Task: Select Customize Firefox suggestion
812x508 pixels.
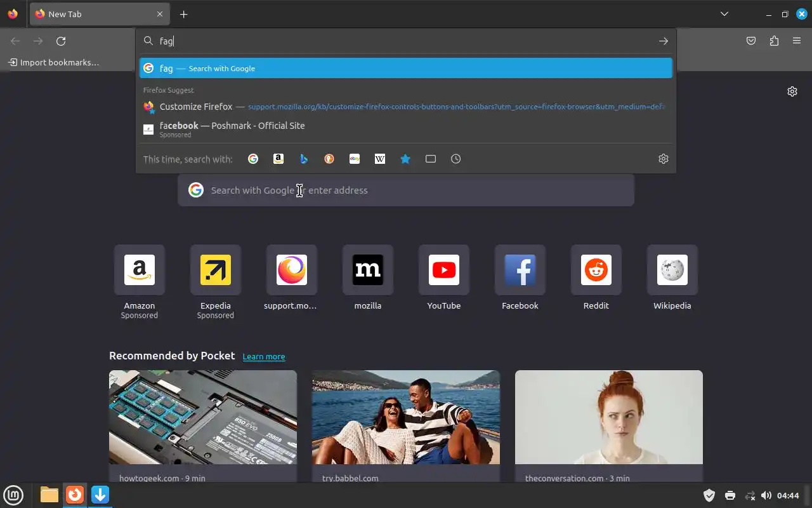Action: pos(406,107)
